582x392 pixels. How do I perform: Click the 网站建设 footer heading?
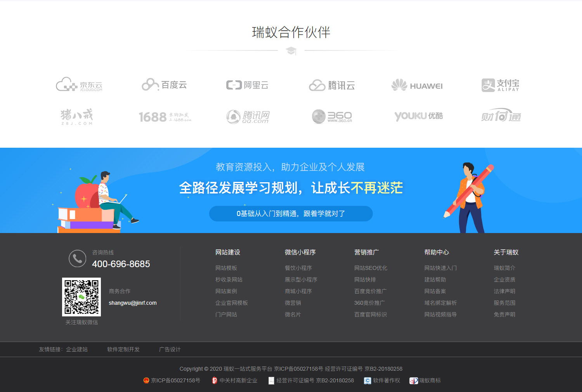228,252
